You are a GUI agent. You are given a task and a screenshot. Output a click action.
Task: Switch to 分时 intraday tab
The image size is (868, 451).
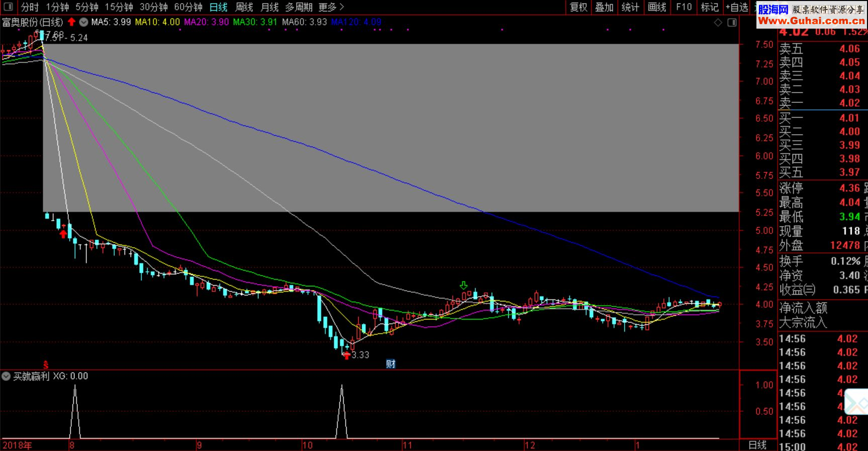click(30, 7)
